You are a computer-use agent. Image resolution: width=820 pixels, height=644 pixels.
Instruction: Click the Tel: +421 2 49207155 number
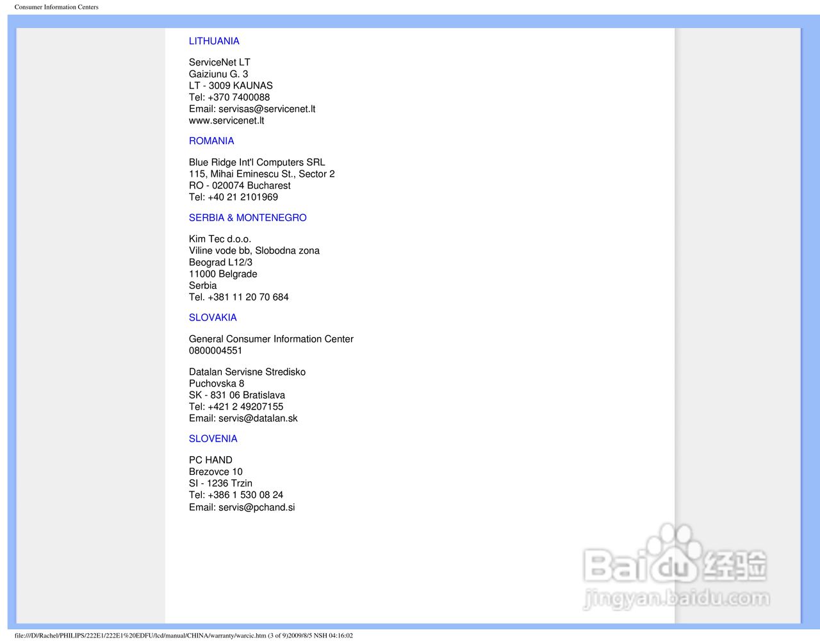click(236, 407)
